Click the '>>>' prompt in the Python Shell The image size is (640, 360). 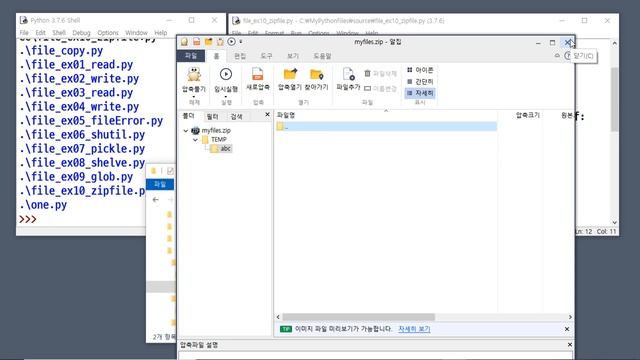[x=27, y=219]
